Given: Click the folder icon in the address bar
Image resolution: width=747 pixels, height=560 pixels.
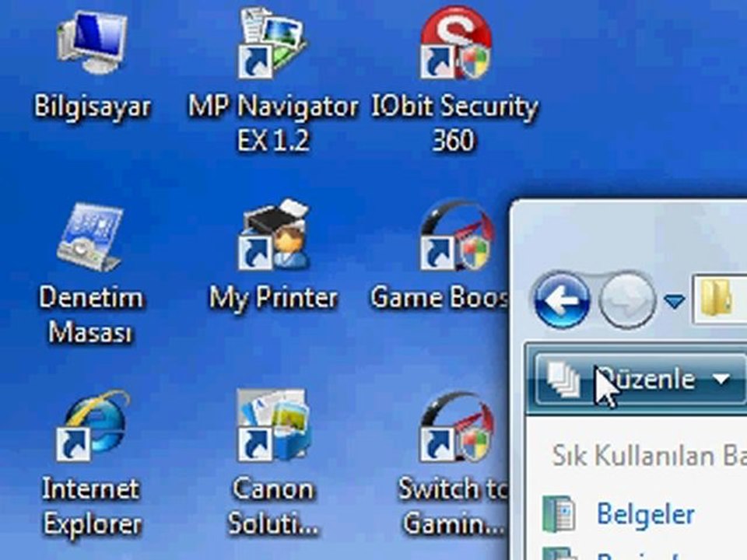Looking at the screenshot, I should (716, 299).
